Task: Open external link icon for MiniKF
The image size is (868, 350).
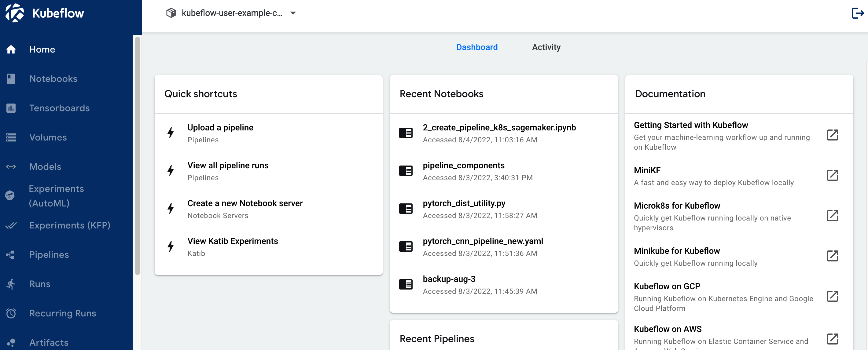Action: [x=832, y=175]
